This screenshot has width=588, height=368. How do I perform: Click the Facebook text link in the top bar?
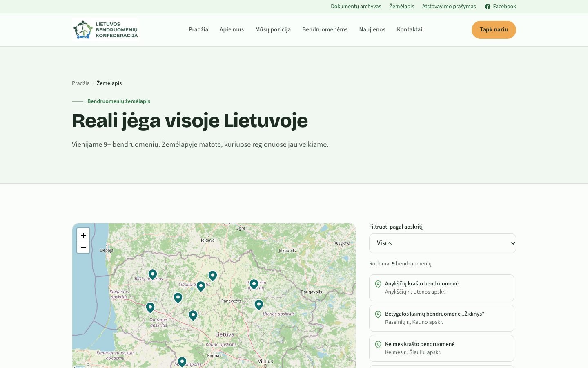(x=504, y=7)
